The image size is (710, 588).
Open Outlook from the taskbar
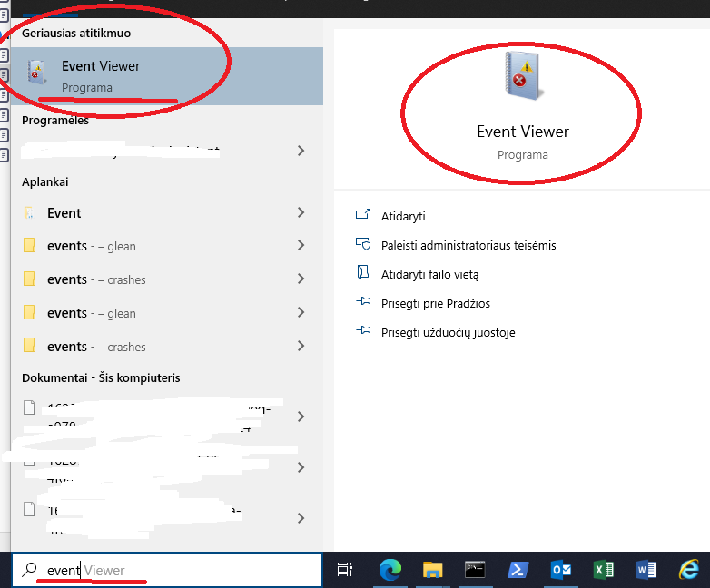(560, 570)
